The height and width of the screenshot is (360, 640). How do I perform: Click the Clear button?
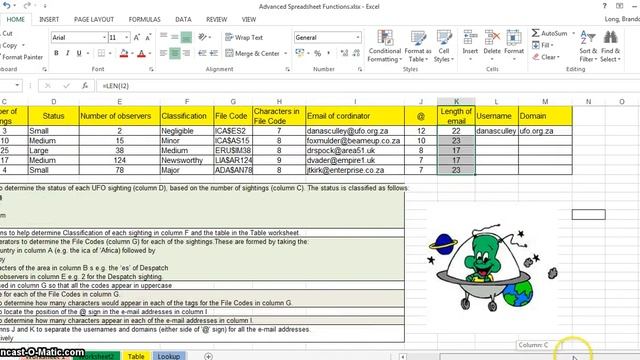tap(546, 57)
